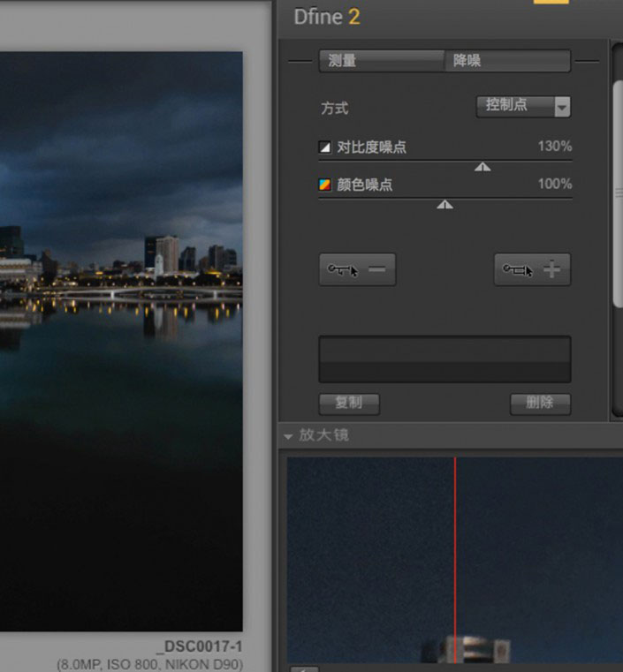Viewport: 623px width, 672px height.
Task: Switch to the 降噪 tab
Action: (507, 61)
